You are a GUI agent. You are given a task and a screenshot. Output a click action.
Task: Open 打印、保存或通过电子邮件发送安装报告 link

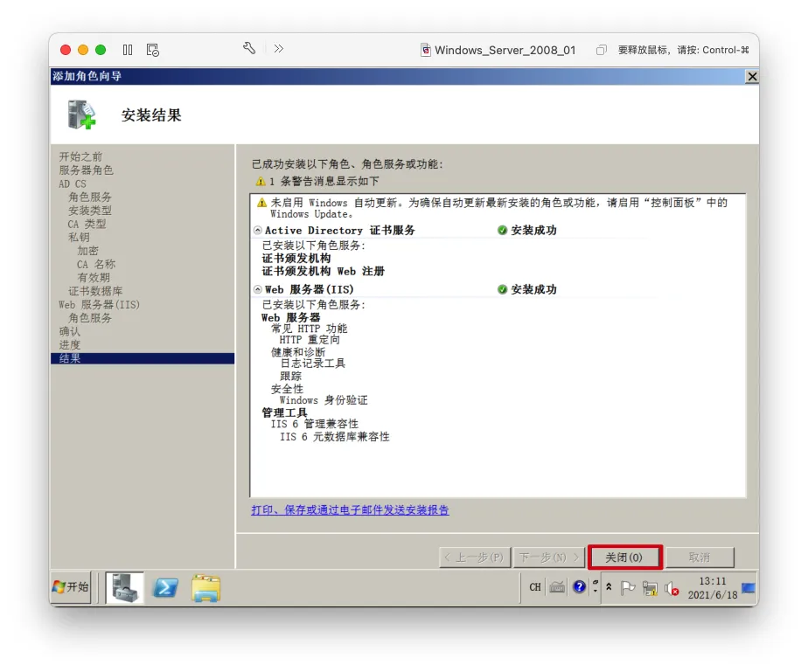point(350,509)
